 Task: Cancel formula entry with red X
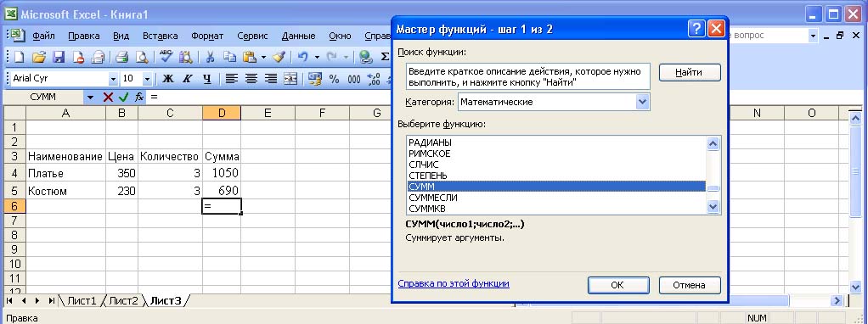click(108, 98)
